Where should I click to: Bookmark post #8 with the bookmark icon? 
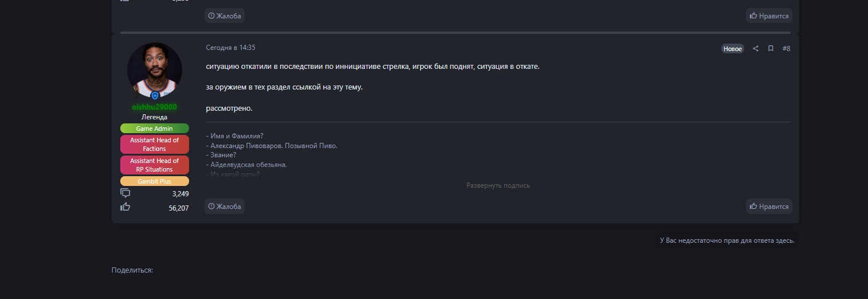click(x=771, y=49)
